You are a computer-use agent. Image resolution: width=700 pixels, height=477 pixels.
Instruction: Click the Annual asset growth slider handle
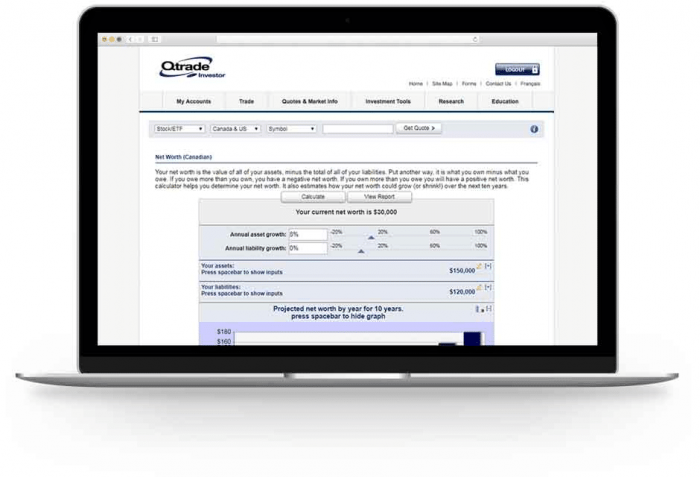pyautogui.click(x=371, y=238)
